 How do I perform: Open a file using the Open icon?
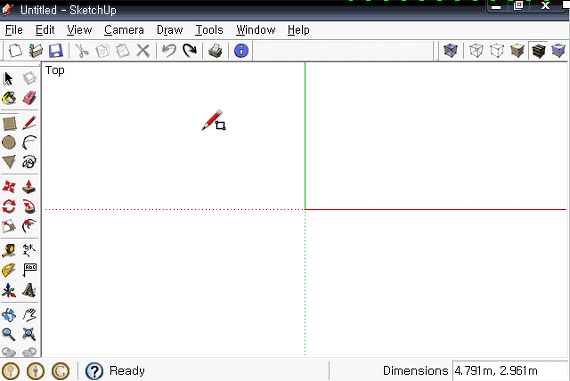pos(36,51)
